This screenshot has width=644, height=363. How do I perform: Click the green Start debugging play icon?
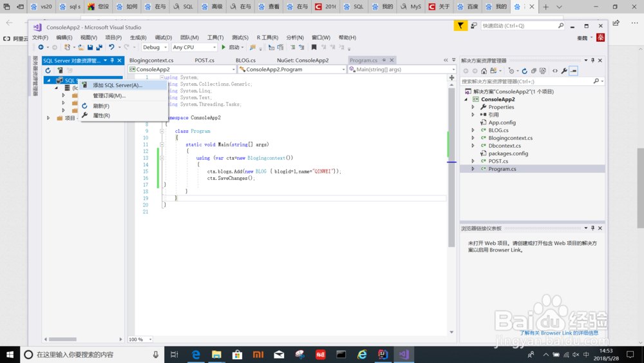(x=223, y=47)
